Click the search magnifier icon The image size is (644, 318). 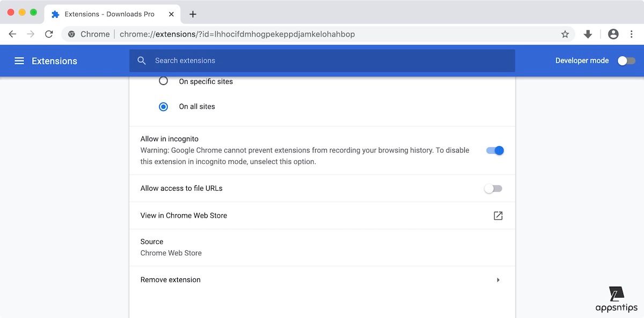pos(142,61)
